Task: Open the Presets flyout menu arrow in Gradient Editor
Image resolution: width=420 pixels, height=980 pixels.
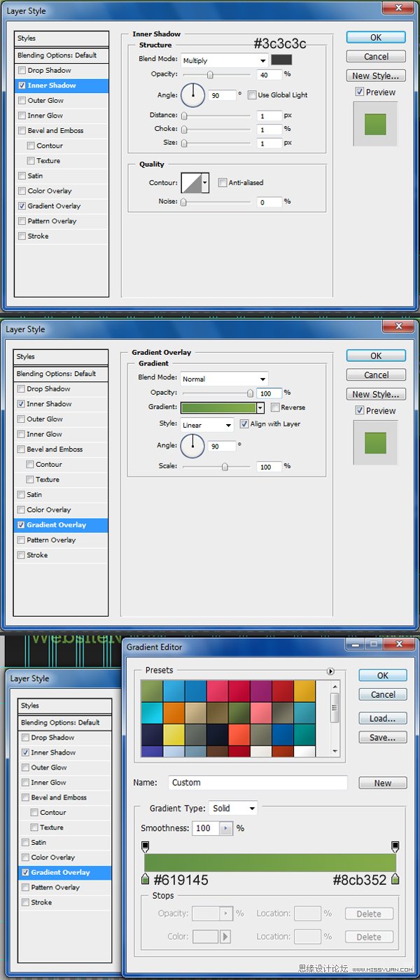Action: tap(330, 671)
